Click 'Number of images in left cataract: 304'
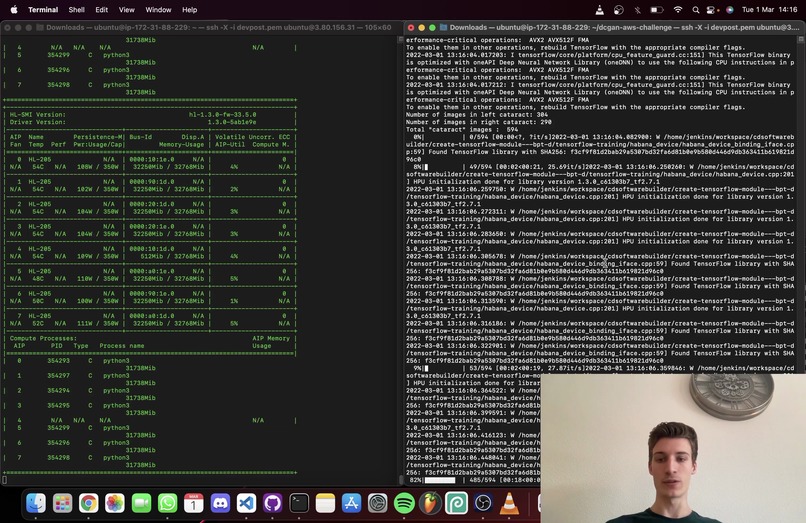The image size is (806, 523). (x=477, y=115)
